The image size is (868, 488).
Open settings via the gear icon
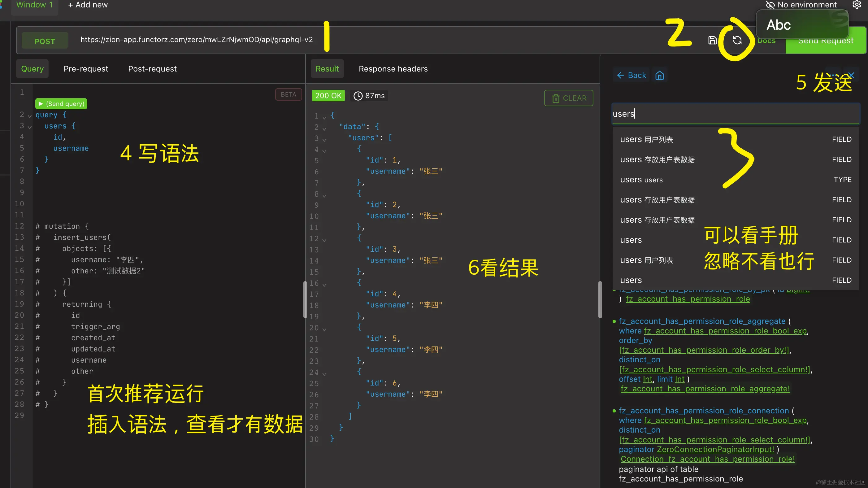point(857,5)
